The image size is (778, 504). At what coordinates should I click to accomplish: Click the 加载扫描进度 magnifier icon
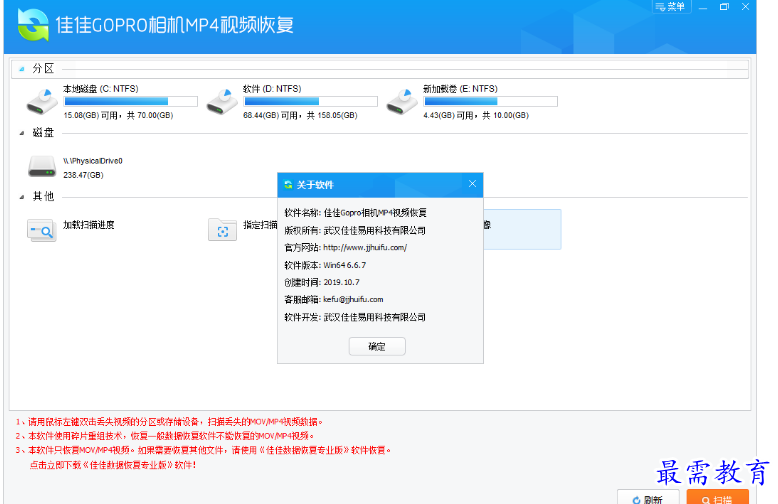(41, 231)
